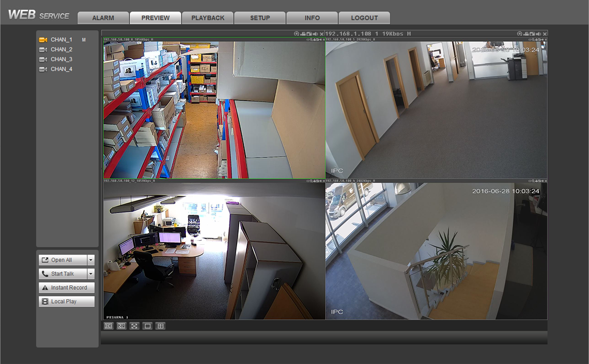Toggle the CHAN_2 camera icon
The image size is (589, 364).
tap(43, 50)
